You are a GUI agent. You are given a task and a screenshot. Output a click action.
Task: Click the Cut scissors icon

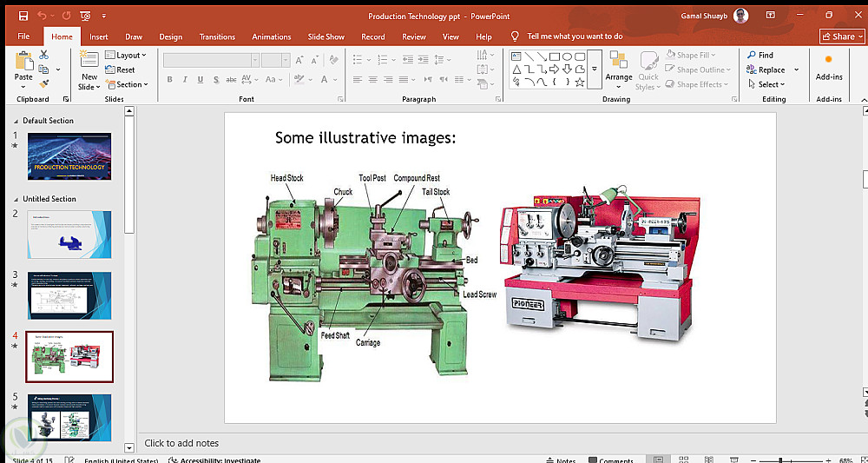tap(44, 56)
